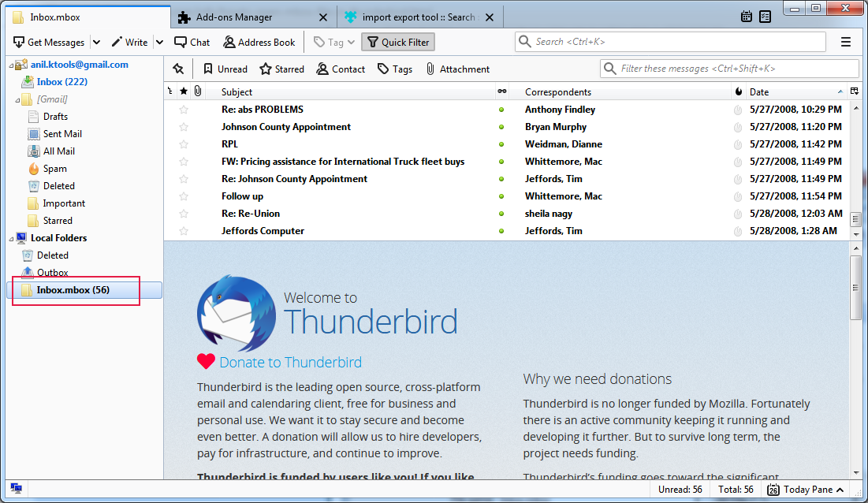Collapse the [Gmail] folder
The height and width of the screenshot is (503, 868).
pyautogui.click(x=17, y=100)
